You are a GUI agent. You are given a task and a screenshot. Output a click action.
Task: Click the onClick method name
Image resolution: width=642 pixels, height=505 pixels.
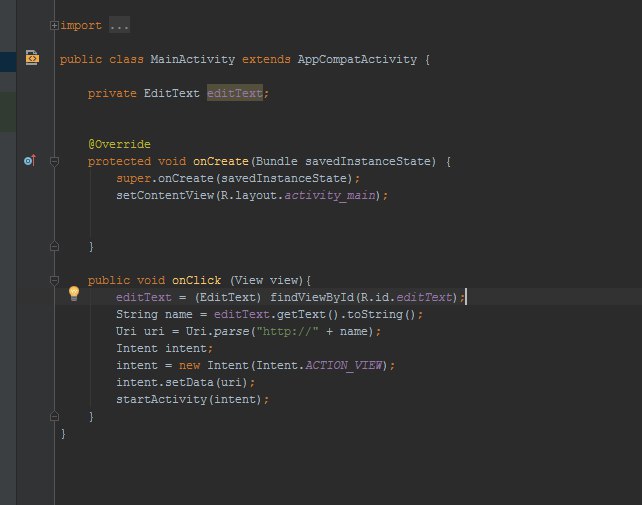(x=197, y=281)
